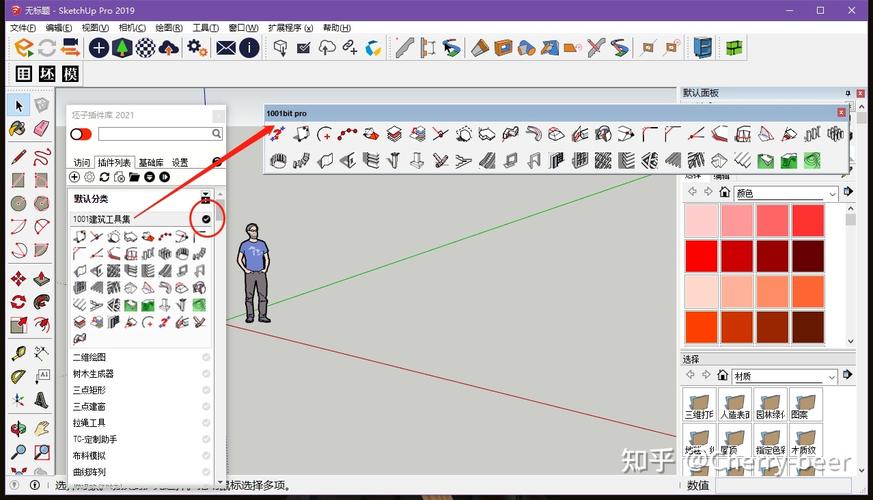
Task: Open the Extension Warehouse orange icon
Action: [x=23, y=48]
